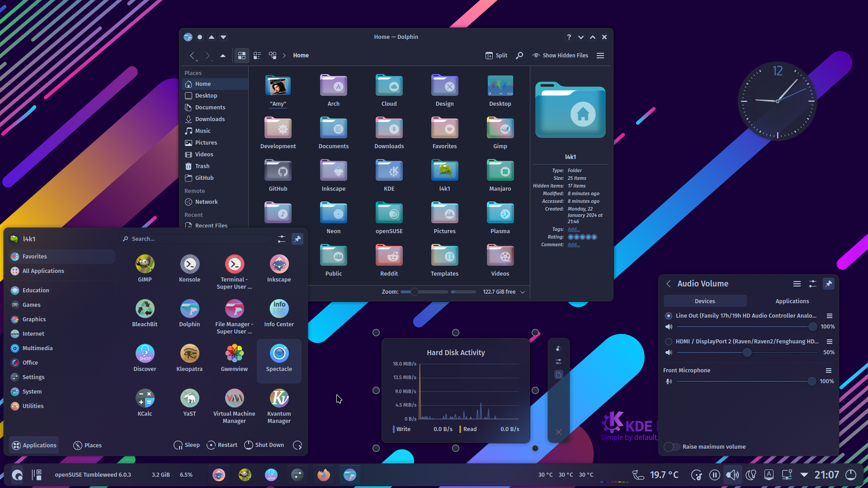868x488 pixels.
Task: Open Inkscape in the application launcher
Action: [279, 268]
